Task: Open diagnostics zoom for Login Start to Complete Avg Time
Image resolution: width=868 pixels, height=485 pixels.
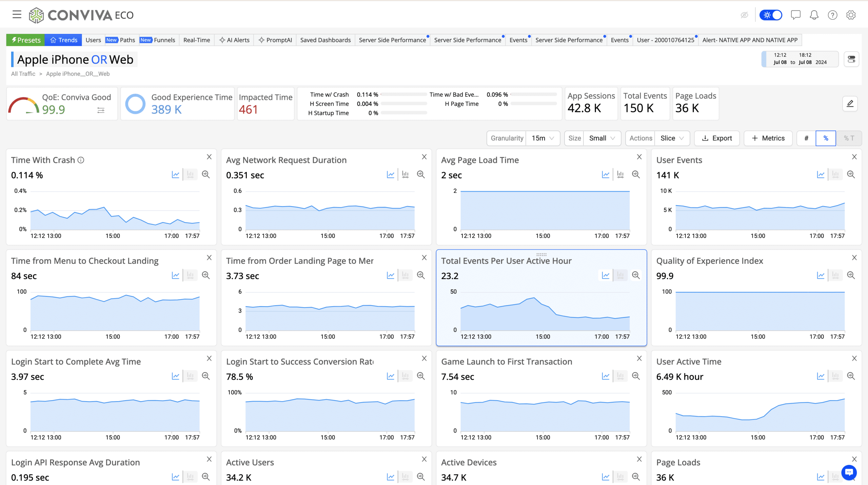Action: (x=206, y=376)
